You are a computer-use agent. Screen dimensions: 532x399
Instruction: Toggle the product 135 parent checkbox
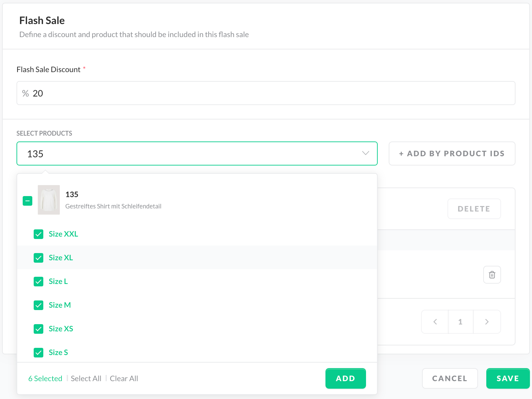[27, 201]
